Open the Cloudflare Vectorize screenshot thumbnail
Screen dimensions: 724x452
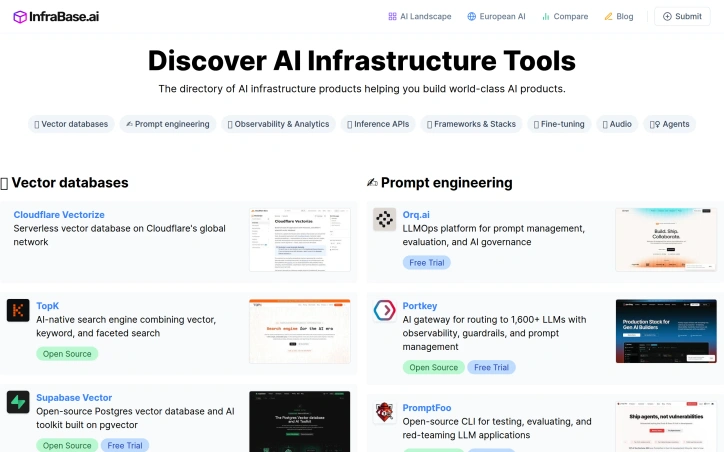click(x=300, y=240)
